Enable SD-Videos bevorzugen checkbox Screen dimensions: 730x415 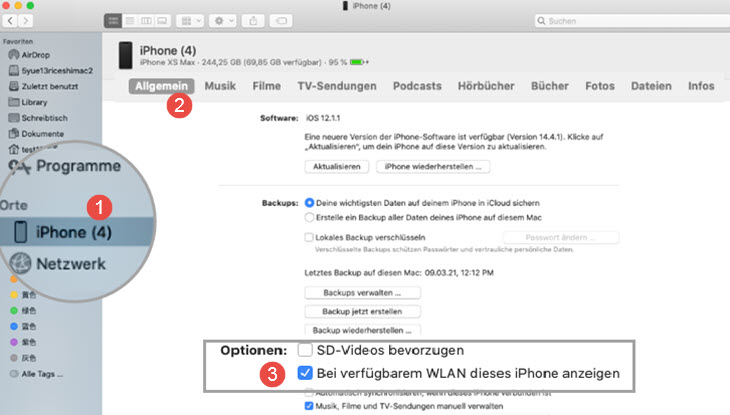click(305, 350)
